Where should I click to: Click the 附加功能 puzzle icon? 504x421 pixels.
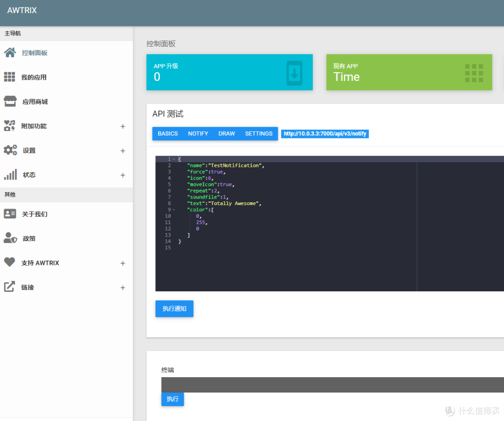9,126
